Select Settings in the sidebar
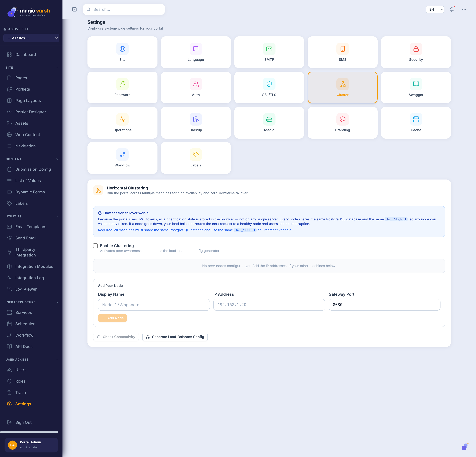This screenshot has width=476, height=457. coord(31,404)
